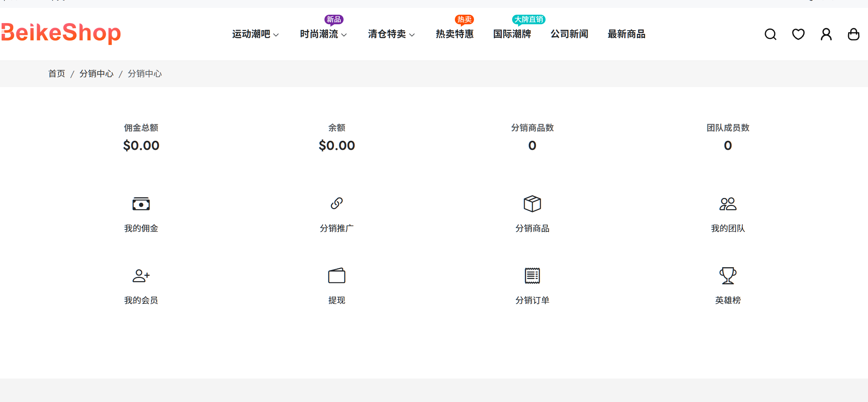Open the 国际潮牌 menu item
Screen dimensions: 868x402
pyautogui.click(x=512, y=34)
